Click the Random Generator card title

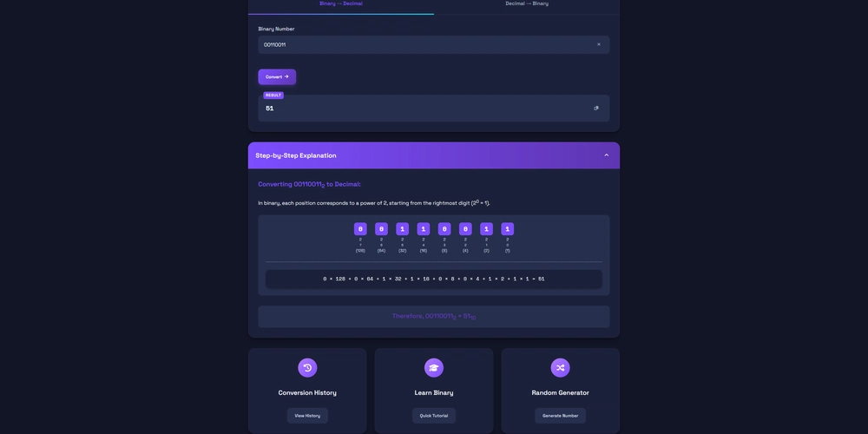560,393
